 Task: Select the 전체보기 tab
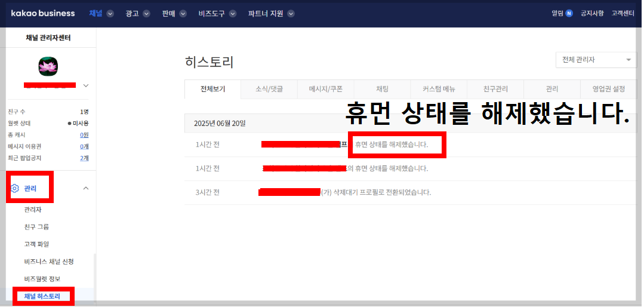212,89
